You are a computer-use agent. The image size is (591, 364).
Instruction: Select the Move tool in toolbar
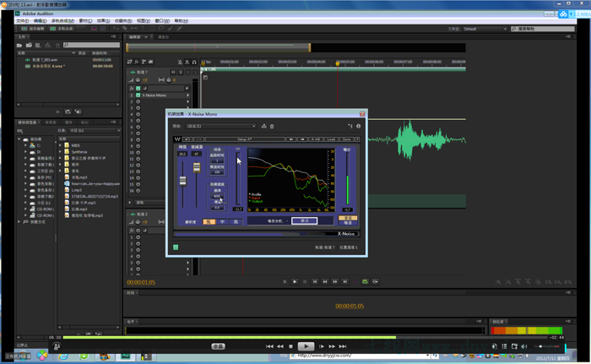coord(116,29)
